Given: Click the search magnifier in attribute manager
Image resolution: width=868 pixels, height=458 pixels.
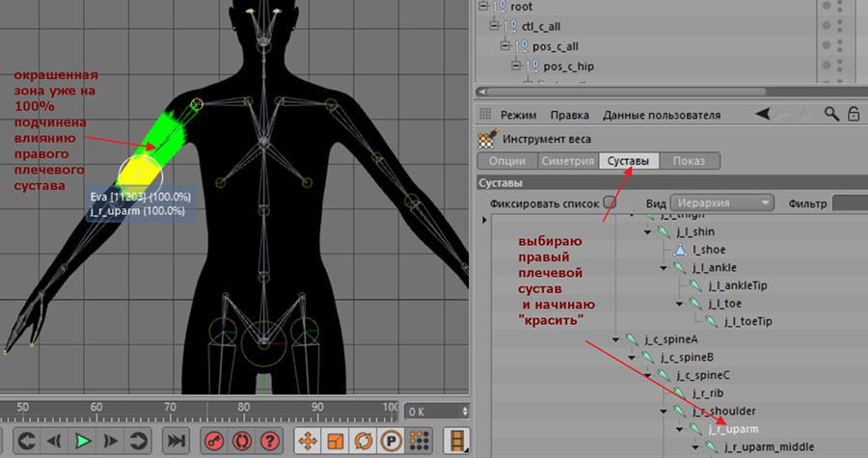Looking at the screenshot, I should click(830, 114).
